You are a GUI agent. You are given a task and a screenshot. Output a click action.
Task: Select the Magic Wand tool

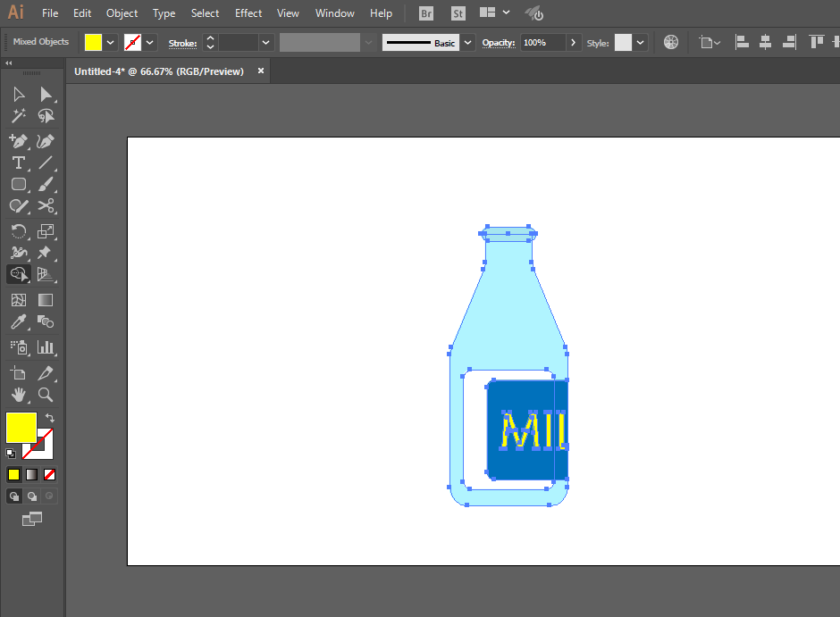(19, 115)
